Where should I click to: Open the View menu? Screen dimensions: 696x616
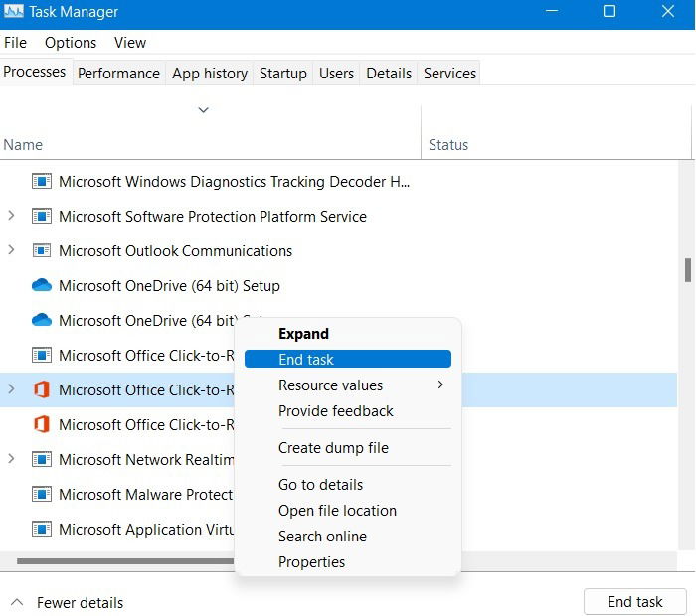130,43
